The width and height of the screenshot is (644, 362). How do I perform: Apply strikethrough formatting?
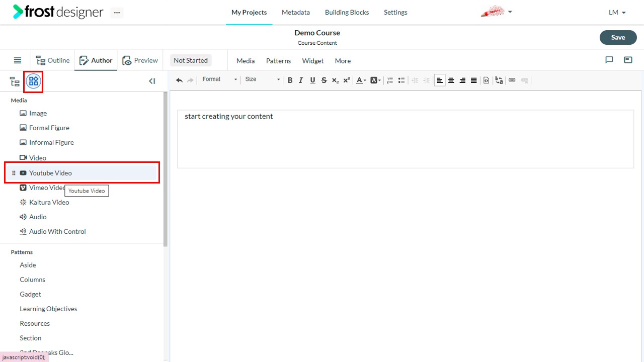(324, 80)
